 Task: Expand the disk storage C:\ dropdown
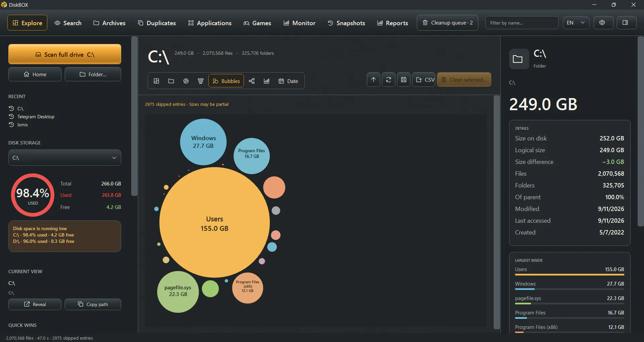[x=65, y=158]
